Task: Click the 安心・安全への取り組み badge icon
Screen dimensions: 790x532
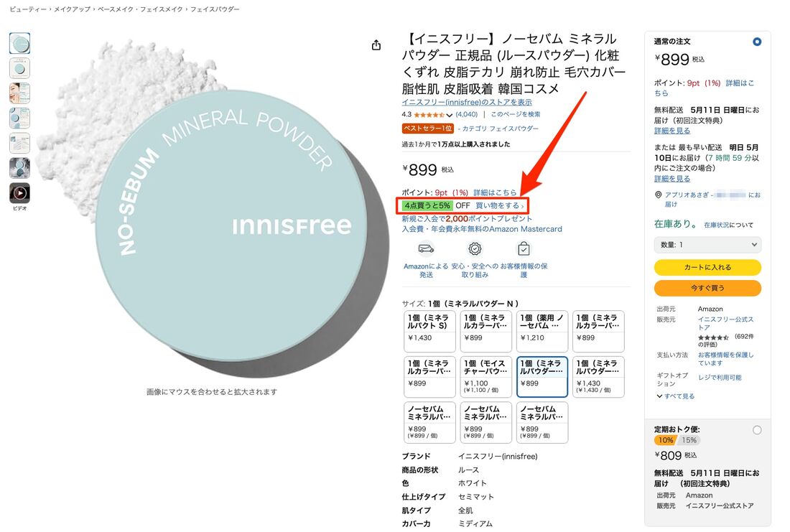Action: click(475, 248)
